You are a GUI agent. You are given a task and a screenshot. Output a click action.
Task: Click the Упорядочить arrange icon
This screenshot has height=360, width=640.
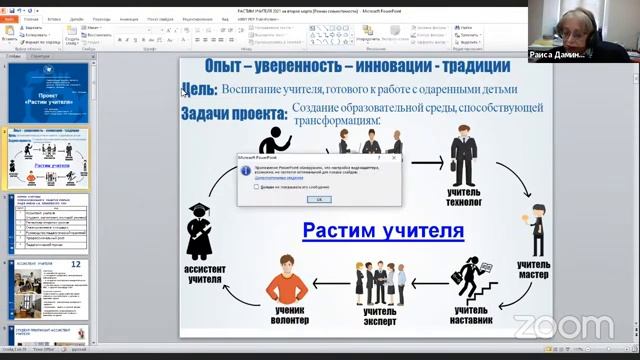tap(368, 31)
